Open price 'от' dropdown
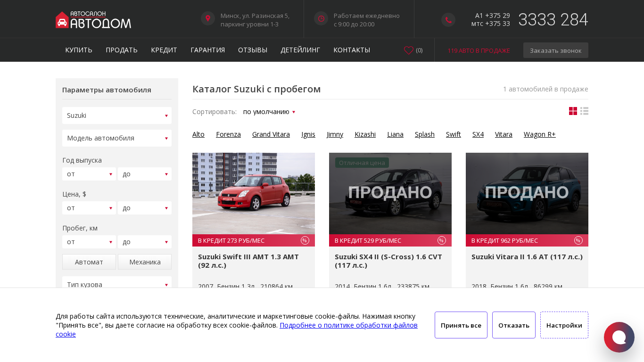 (x=89, y=208)
